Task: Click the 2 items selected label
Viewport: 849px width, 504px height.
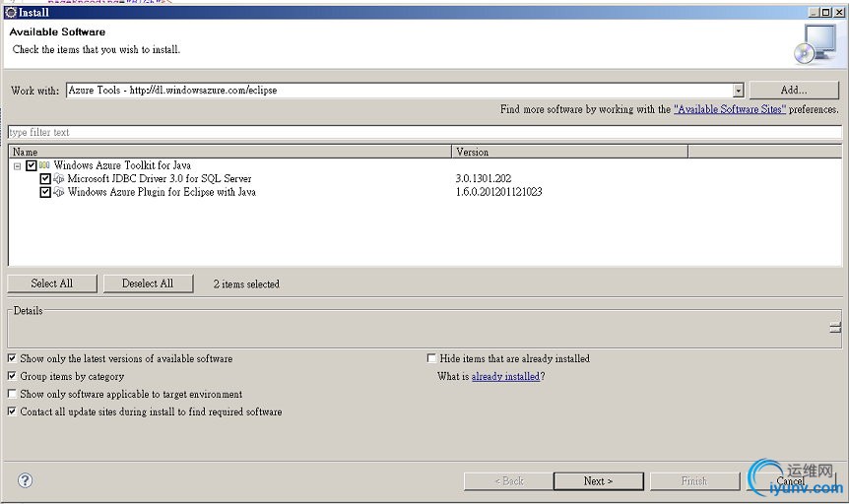Action: [246, 283]
